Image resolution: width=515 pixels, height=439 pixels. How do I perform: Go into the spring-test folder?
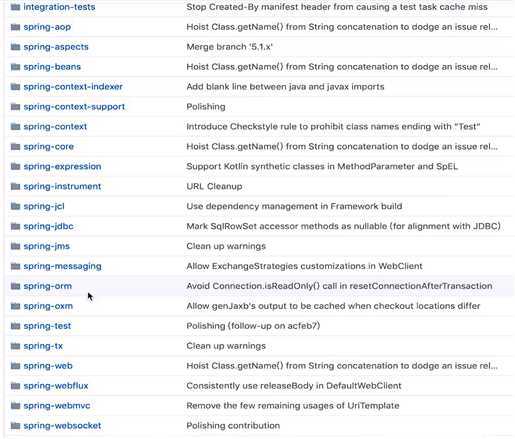pyautogui.click(x=47, y=326)
